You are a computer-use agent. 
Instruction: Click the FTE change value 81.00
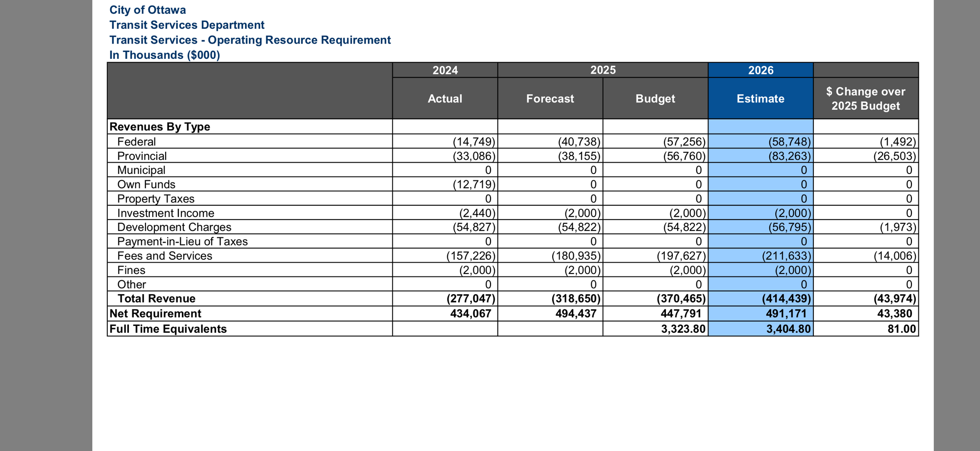(x=901, y=329)
